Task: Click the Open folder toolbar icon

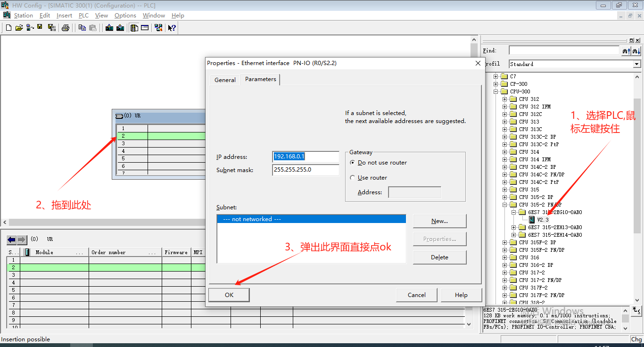Action: pyautogui.click(x=19, y=28)
